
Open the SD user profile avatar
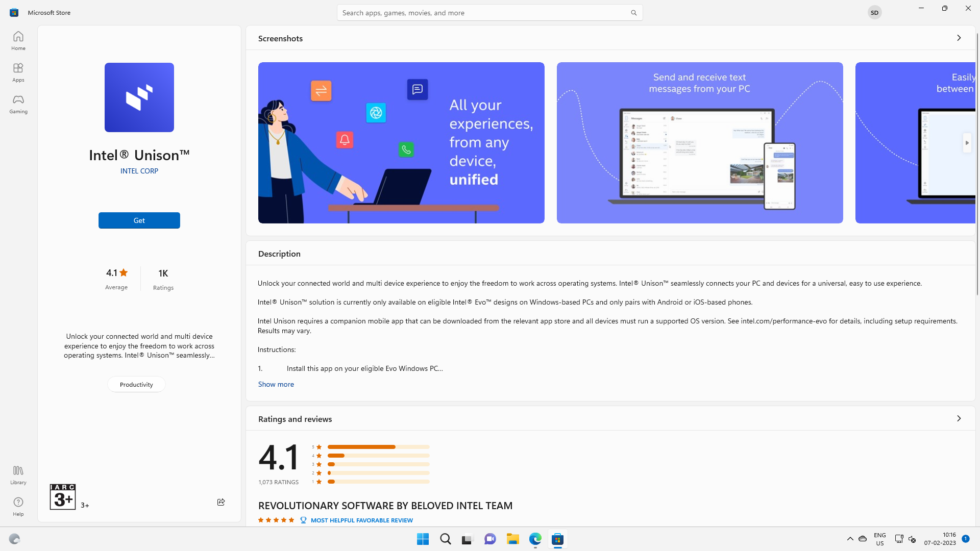point(874,12)
